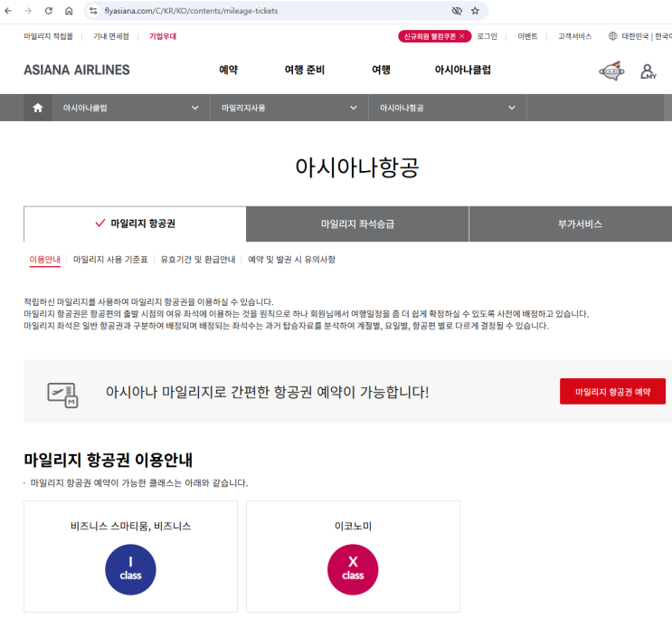672x628 pixels.
Task: Open the 대한민국 region selector text
Action: pyautogui.click(x=635, y=36)
